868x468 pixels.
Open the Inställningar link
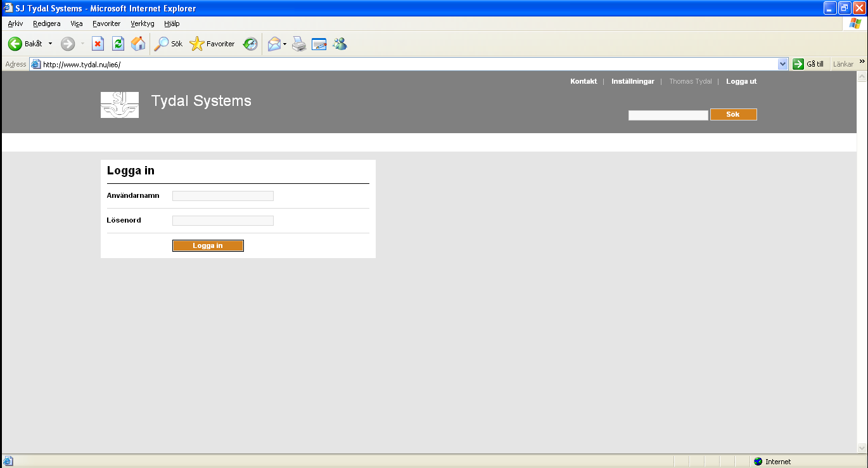coord(633,81)
